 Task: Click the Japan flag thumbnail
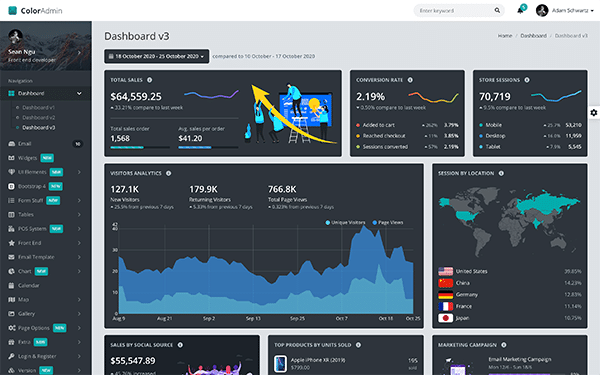[x=445, y=318]
